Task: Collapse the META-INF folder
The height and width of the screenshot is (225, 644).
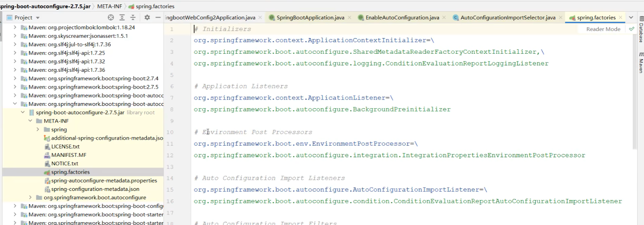Action: point(30,121)
